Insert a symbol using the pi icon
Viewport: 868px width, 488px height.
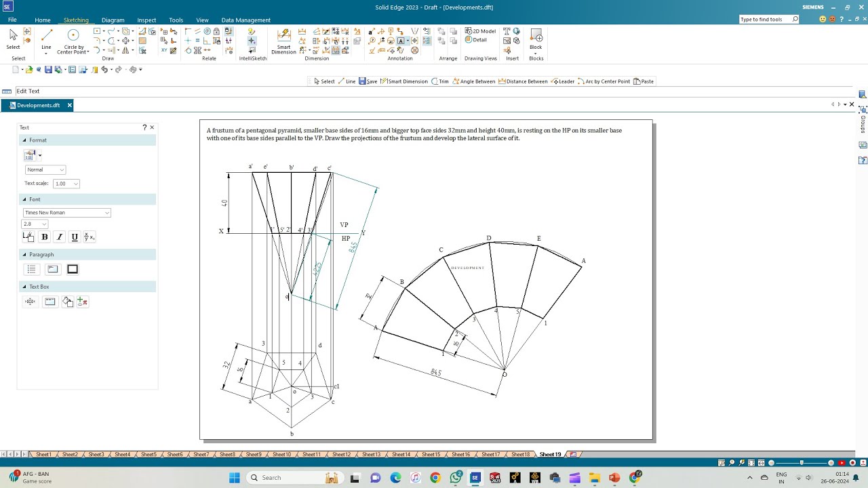point(82,302)
